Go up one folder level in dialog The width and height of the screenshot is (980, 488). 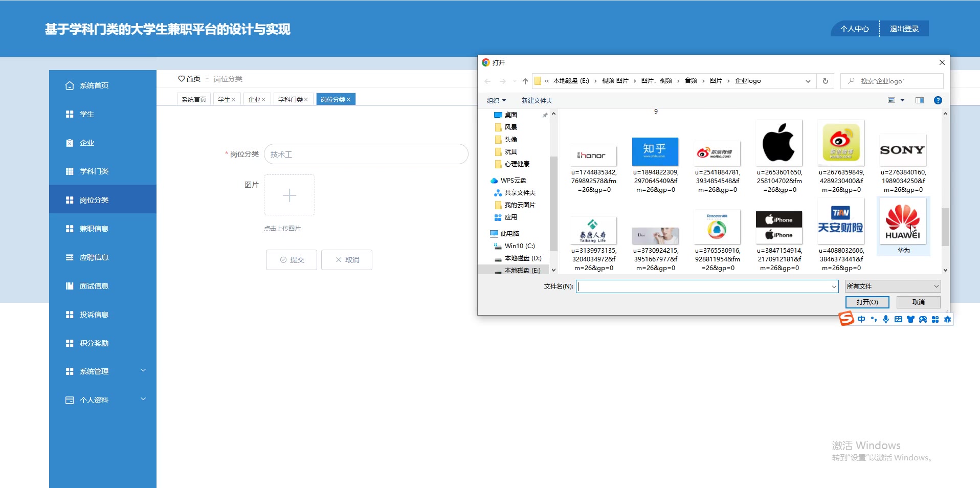tap(525, 81)
